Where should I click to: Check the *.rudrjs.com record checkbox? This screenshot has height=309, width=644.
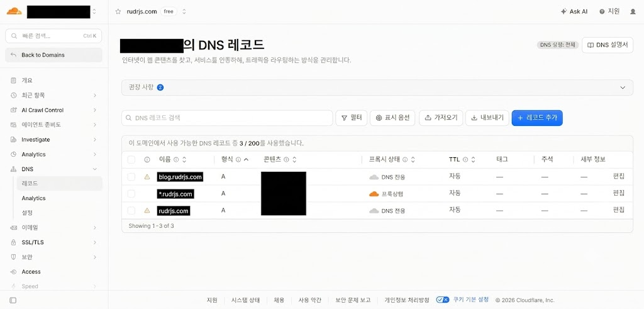(131, 194)
